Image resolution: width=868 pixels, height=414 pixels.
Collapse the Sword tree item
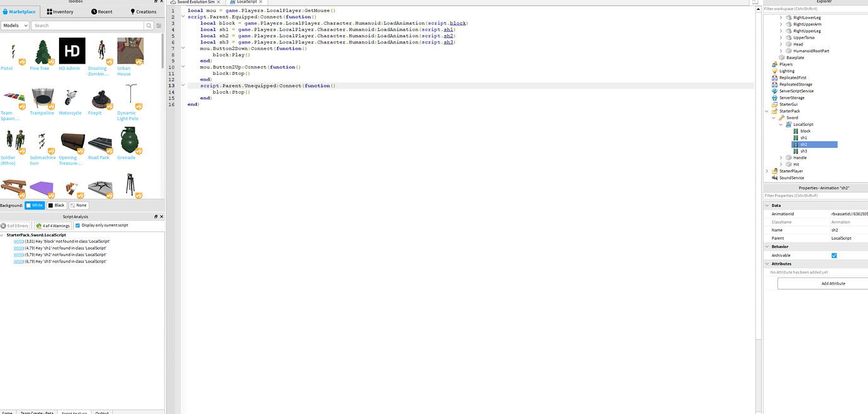pyautogui.click(x=773, y=118)
